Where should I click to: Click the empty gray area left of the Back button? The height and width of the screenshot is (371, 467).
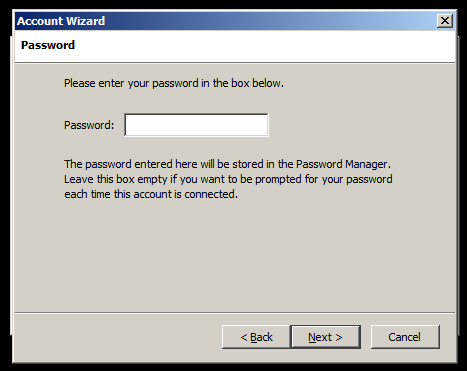[118, 337]
